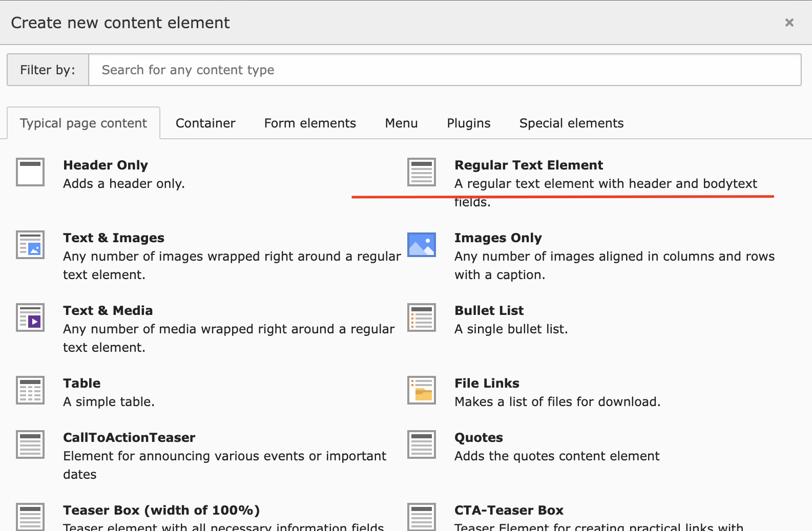Pick the Quotes element icon
Screen dimensions: 812x531
click(422, 444)
